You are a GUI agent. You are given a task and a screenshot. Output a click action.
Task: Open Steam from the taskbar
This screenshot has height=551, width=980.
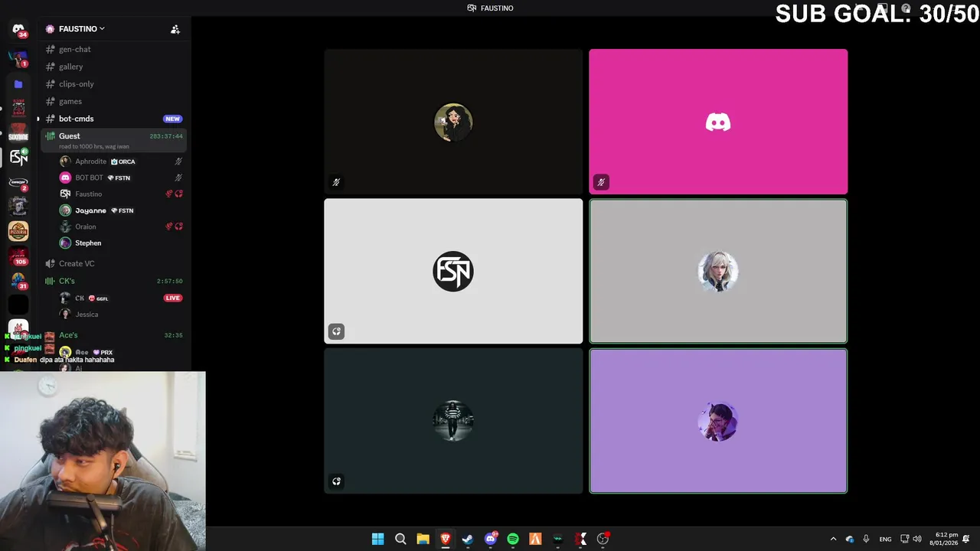click(x=468, y=539)
